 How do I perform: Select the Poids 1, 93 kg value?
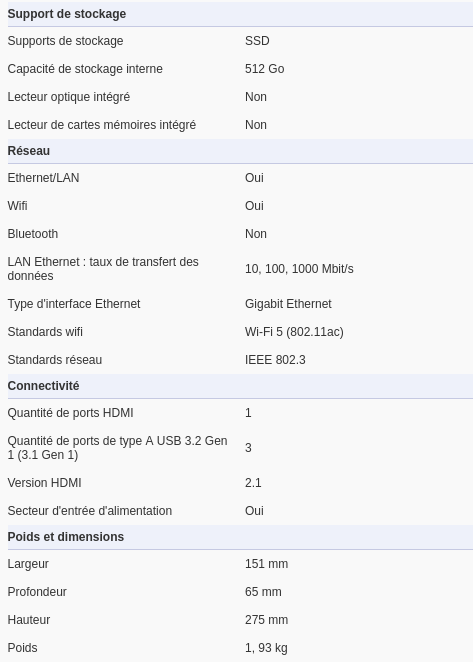[x=266, y=648]
